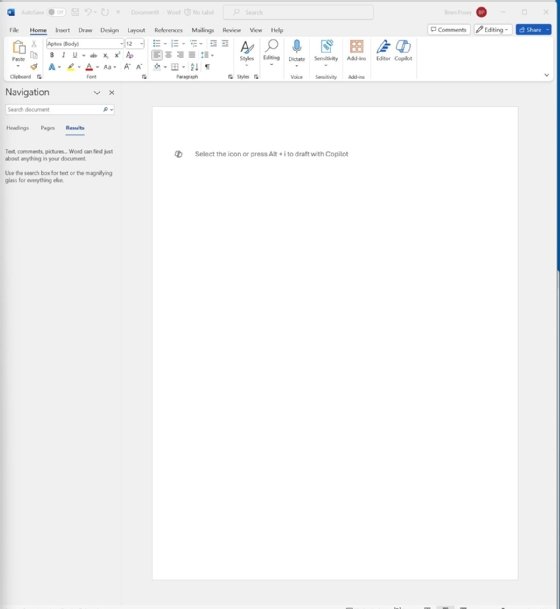Toggle underline formatting
The width and height of the screenshot is (560, 609).
(75, 56)
